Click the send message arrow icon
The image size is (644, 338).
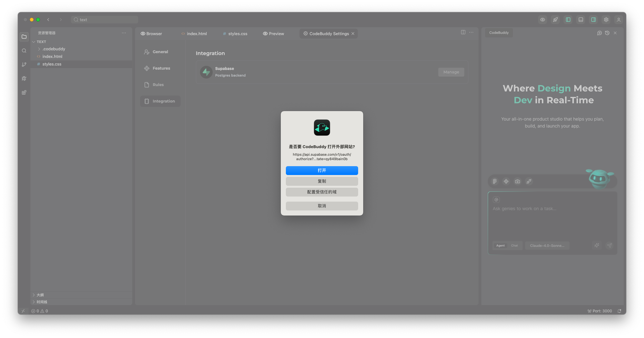tap(609, 245)
